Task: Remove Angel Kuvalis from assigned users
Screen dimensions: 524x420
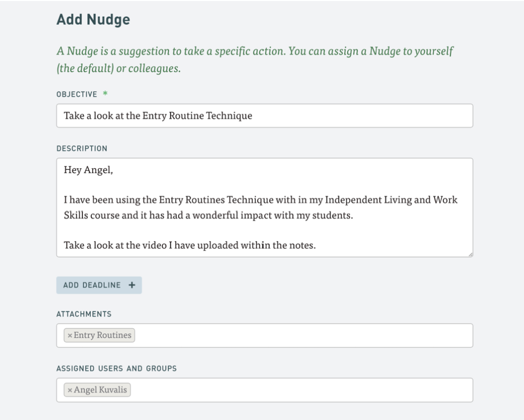Action: point(70,390)
